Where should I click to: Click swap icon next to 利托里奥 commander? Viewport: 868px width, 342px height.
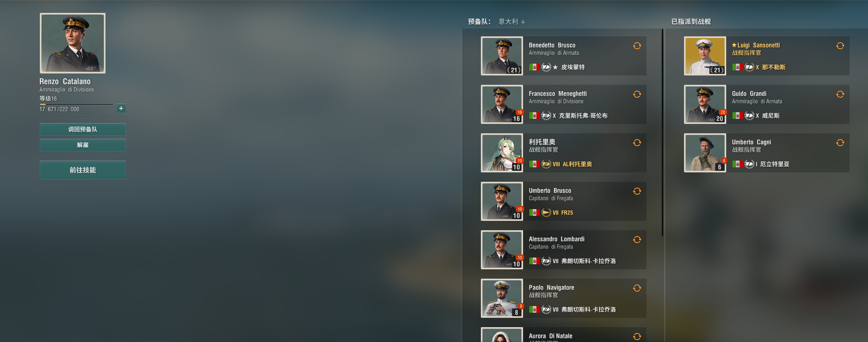pos(637,143)
